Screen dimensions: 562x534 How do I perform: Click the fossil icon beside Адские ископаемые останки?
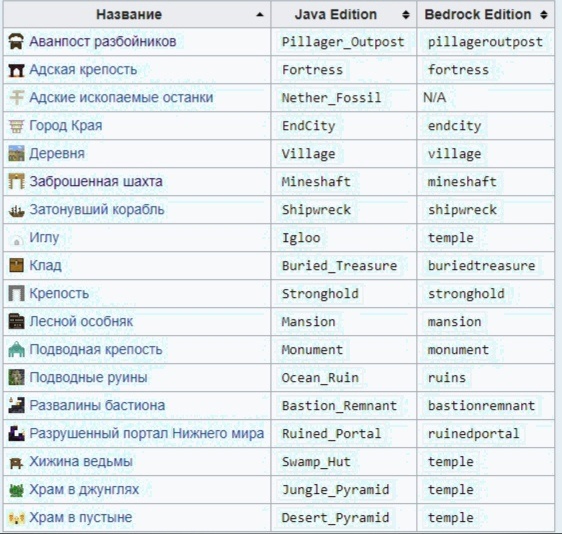tap(16, 97)
